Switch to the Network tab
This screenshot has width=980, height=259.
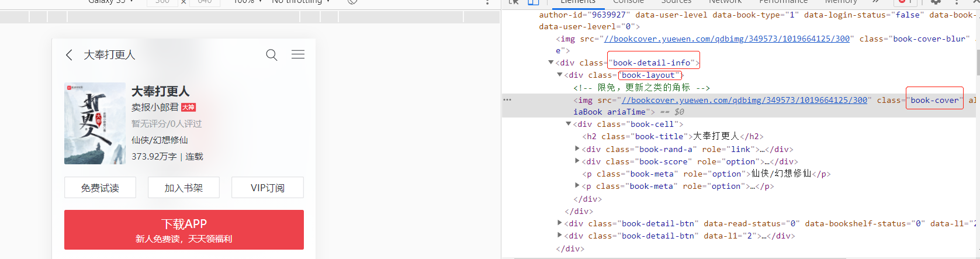click(725, 2)
